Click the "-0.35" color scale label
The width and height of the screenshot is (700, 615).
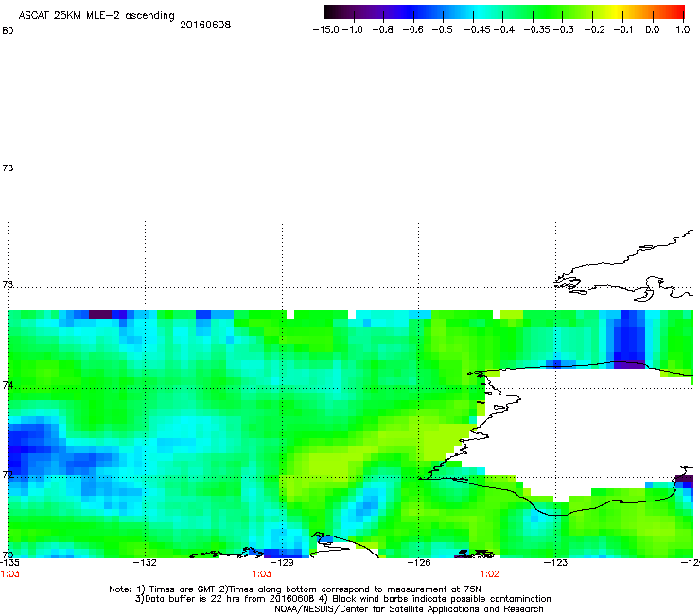(x=537, y=30)
